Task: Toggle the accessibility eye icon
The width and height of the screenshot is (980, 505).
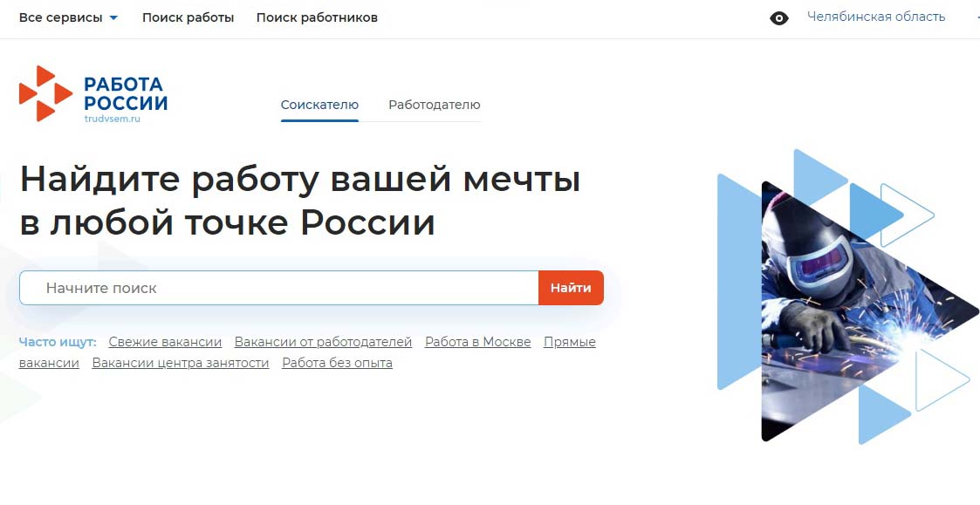Action: pos(778,18)
